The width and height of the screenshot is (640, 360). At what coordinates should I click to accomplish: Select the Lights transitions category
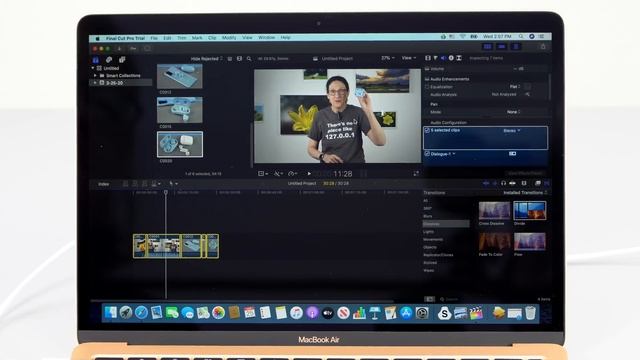point(428,232)
